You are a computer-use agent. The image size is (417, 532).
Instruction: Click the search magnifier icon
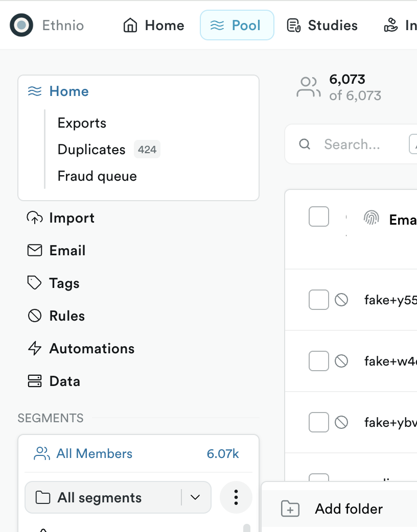point(305,144)
